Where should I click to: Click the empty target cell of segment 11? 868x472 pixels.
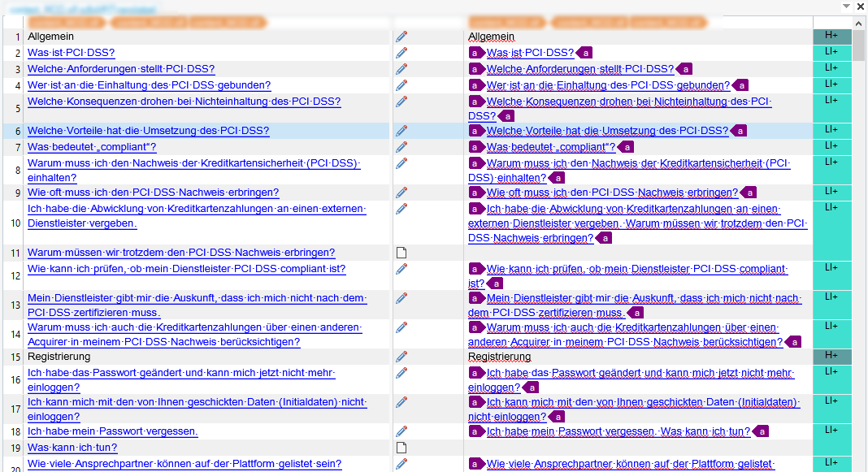[638, 253]
